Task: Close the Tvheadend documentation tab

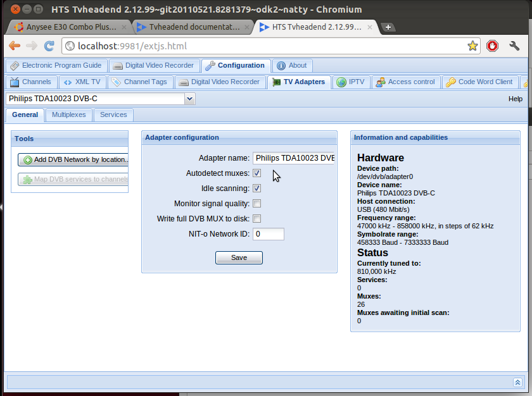Action: pos(247,27)
